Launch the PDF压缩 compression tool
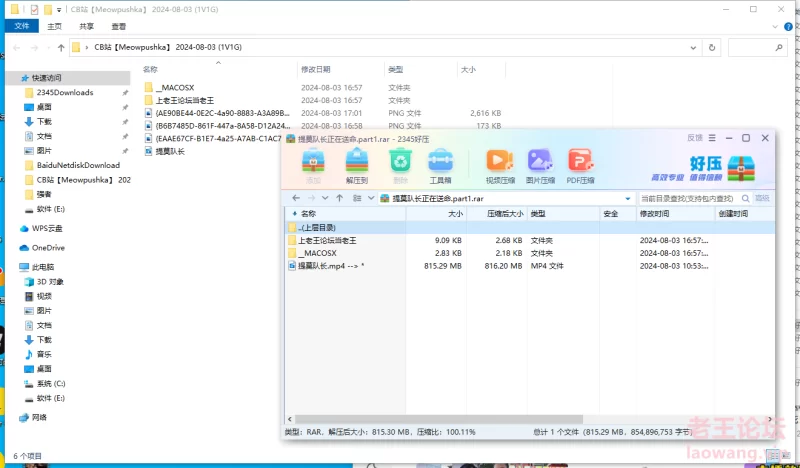This screenshot has height=468, width=800. [581, 162]
